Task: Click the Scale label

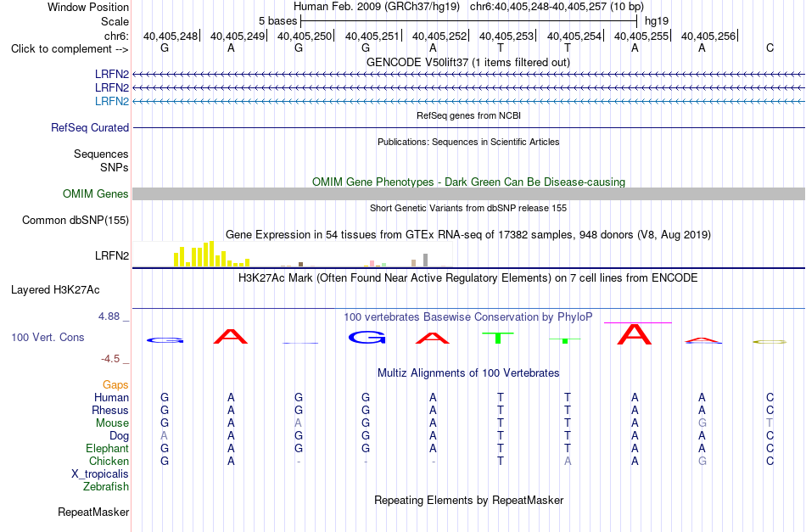Action: click(x=115, y=21)
